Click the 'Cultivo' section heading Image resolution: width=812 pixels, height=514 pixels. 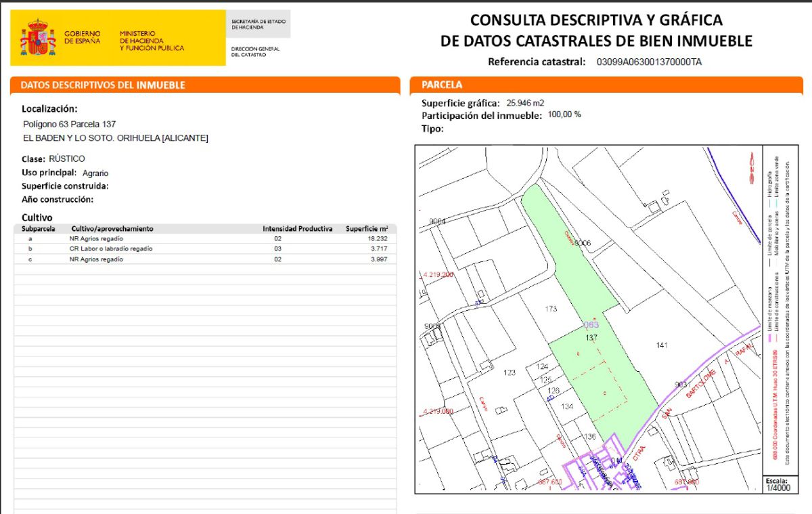click(37, 217)
